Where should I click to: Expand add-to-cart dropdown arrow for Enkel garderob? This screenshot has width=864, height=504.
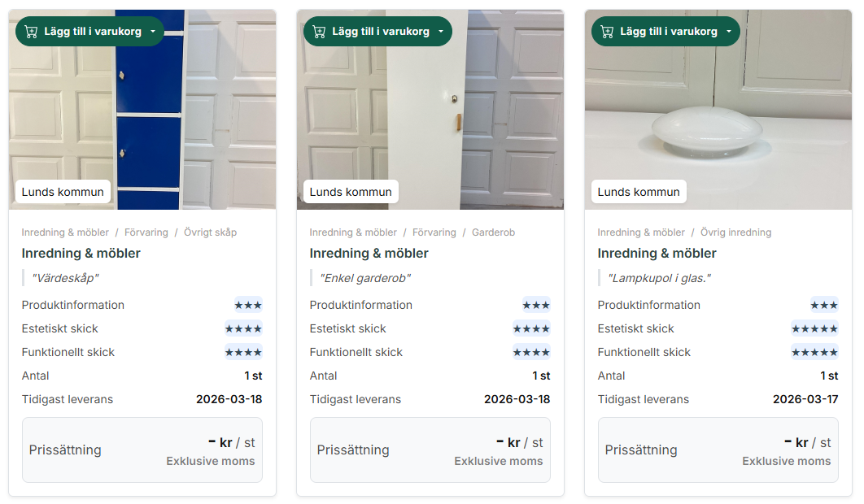tap(440, 32)
